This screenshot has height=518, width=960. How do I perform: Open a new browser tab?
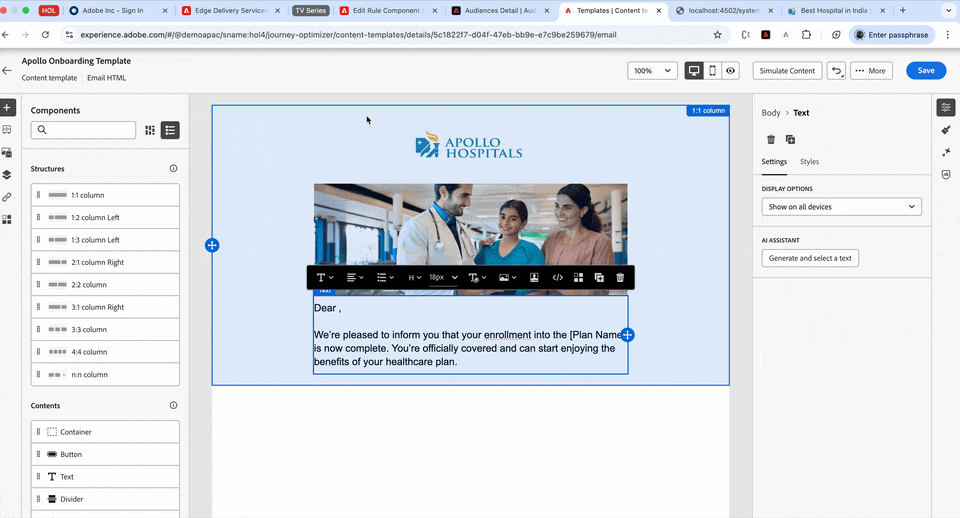tap(902, 10)
